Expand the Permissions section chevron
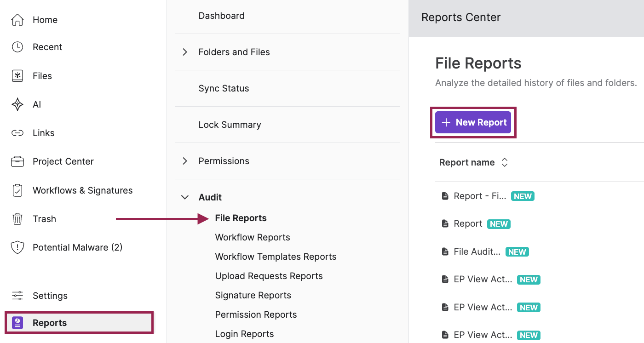This screenshot has height=343, width=644. [185, 161]
